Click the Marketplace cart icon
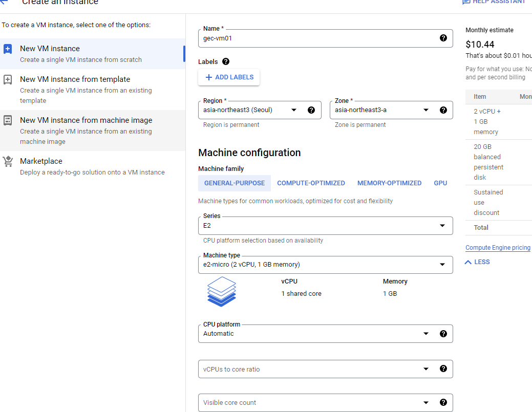Image resolution: width=532 pixels, height=412 pixels. 8,161
